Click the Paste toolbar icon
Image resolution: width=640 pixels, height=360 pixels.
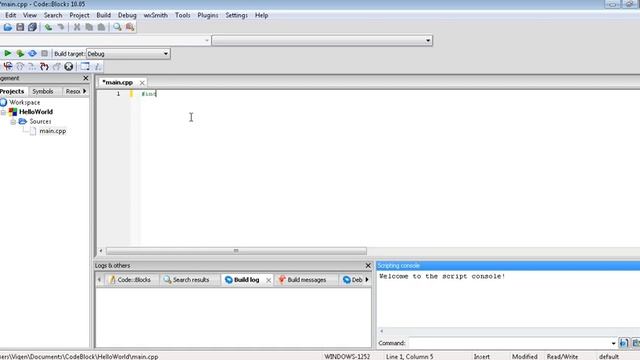click(x=101, y=27)
